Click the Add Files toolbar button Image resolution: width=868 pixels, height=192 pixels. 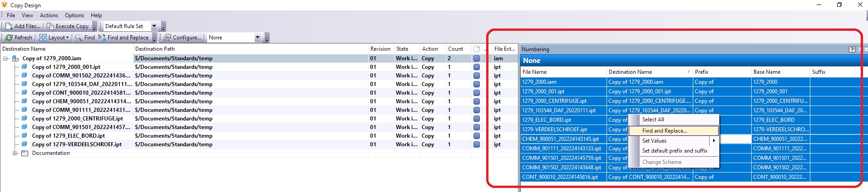pos(23,26)
